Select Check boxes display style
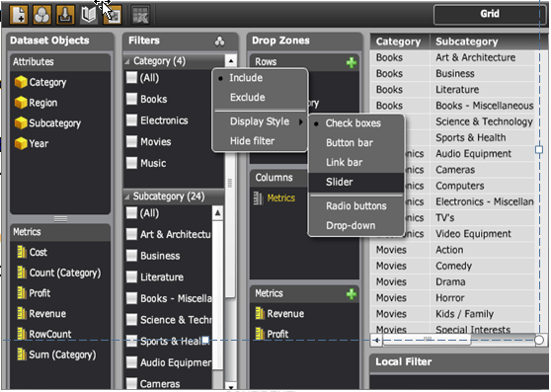 click(354, 123)
